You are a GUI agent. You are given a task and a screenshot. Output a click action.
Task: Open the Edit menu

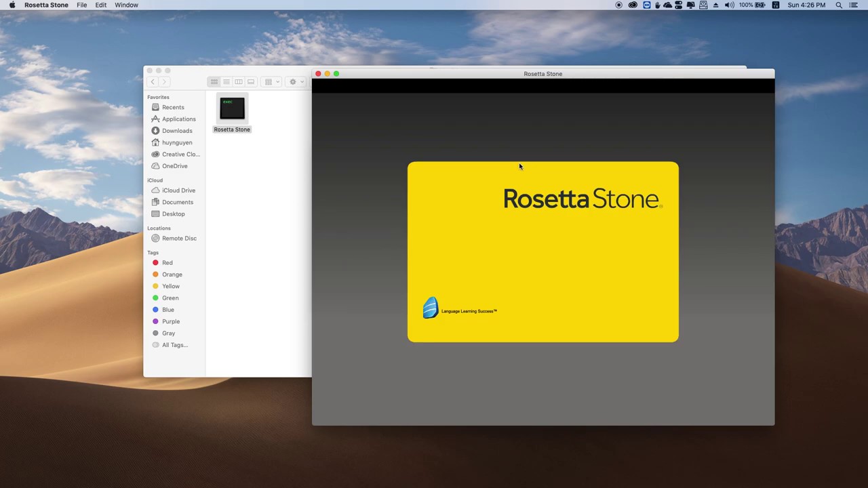(x=100, y=5)
